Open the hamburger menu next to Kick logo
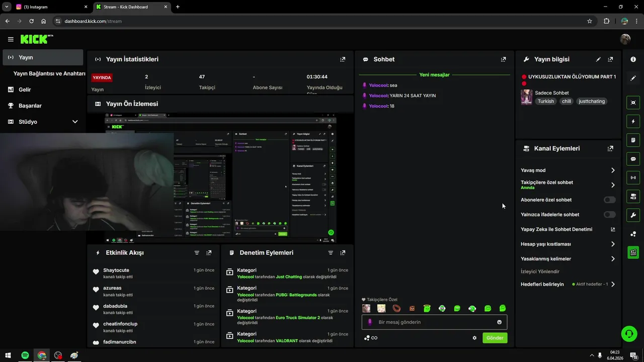This screenshot has height=362, width=644. 11,39
